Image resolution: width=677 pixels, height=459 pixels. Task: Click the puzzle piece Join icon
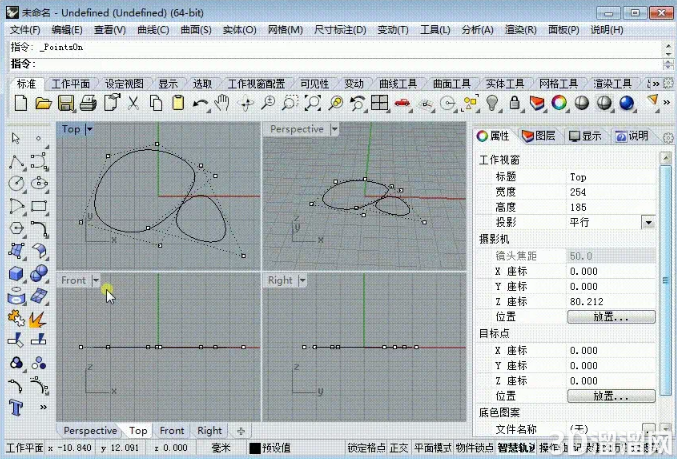(x=16, y=319)
